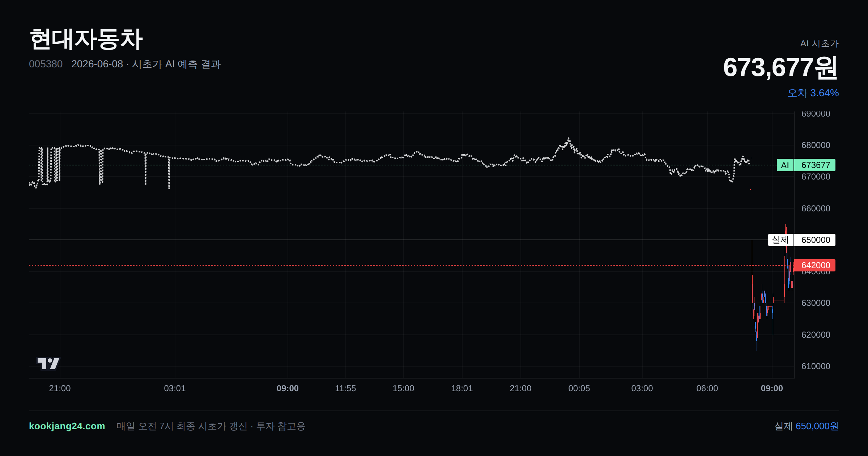Click the 15:00 time axis label
This screenshot has height=456, width=868.
click(403, 388)
